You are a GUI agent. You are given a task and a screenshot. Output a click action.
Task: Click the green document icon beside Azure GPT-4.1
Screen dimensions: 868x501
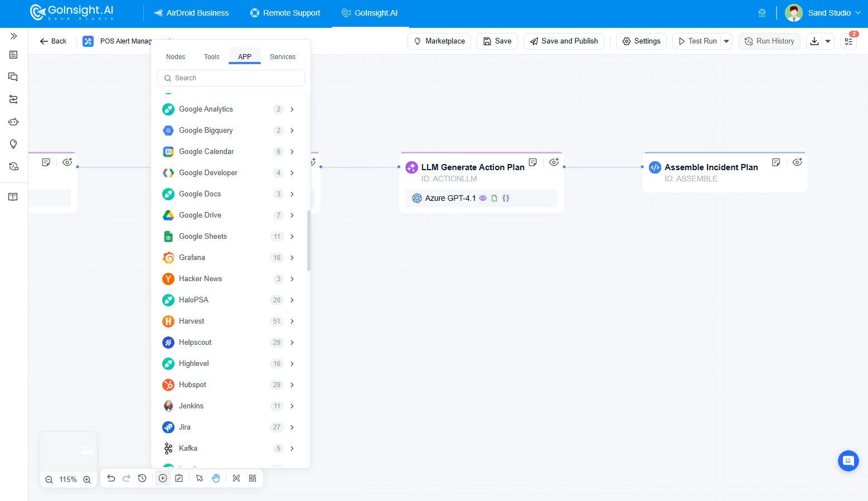pos(494,198)
